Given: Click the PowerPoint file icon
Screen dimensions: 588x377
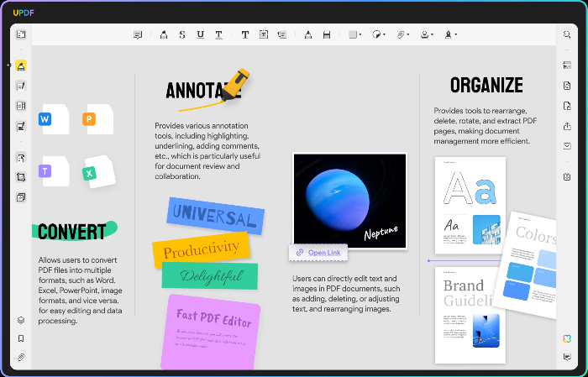Looking at the screenshot, I should point(98,119).
